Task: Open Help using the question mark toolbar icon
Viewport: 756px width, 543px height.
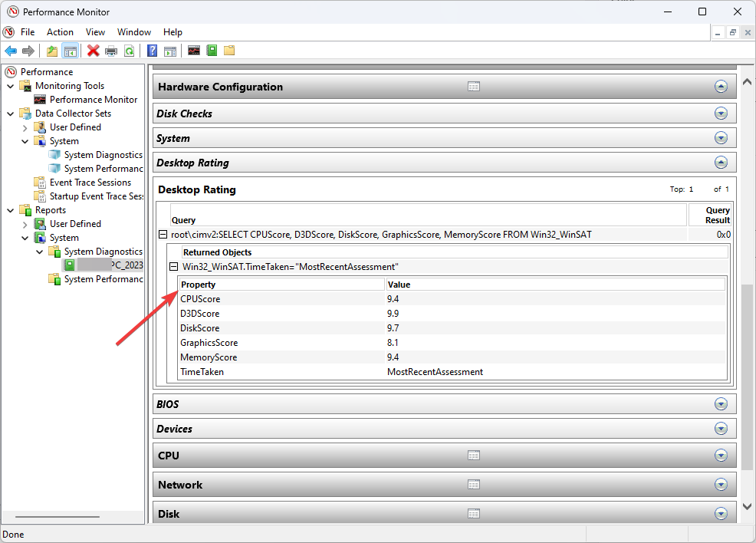Action: tap(151, 51)
